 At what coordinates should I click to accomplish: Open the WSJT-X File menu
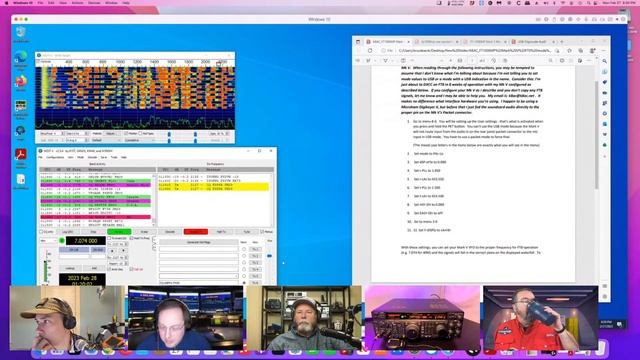click(40, 157)
